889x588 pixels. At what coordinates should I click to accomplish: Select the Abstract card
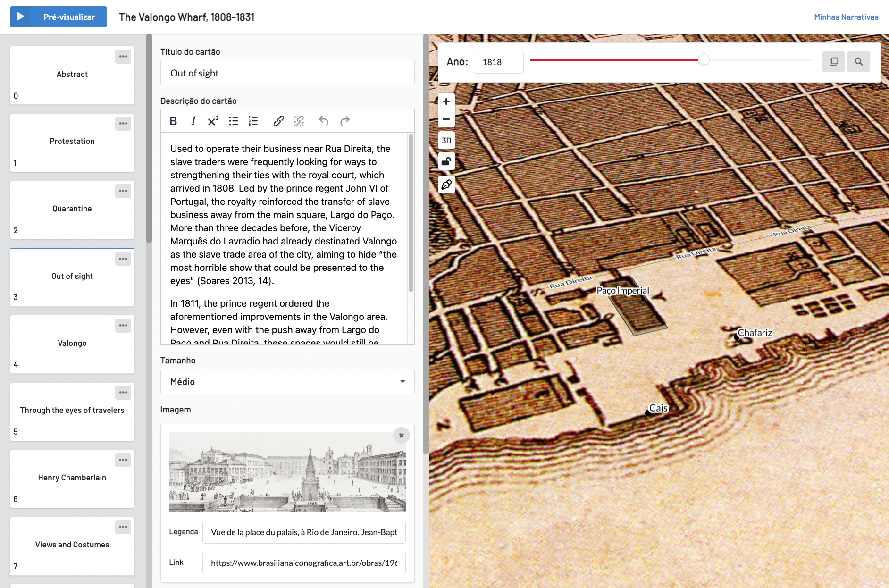coord(72,75)
